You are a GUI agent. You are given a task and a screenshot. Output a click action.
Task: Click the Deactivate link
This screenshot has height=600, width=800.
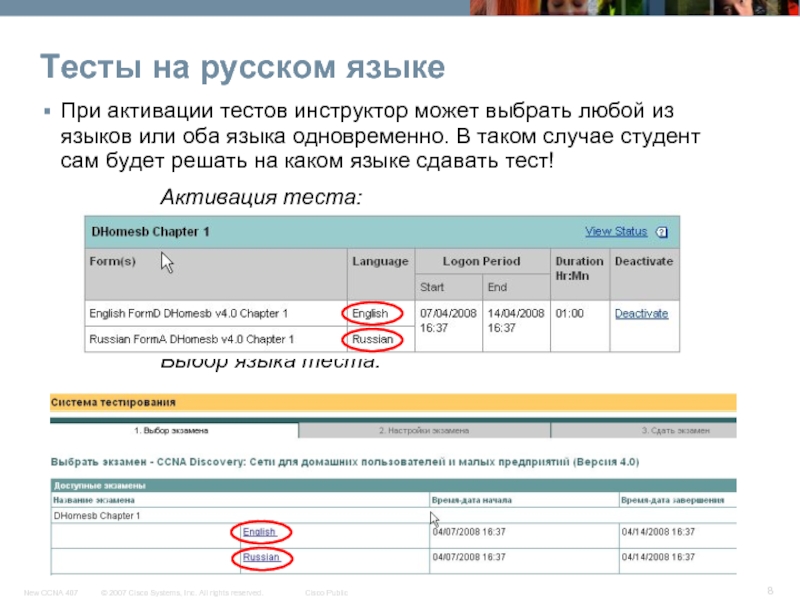tap(641, 314)
